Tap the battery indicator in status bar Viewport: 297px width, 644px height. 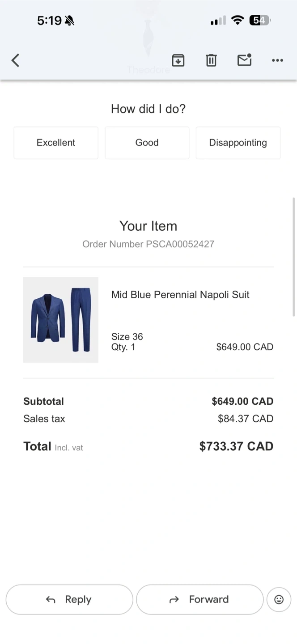[x=260, y=21]
